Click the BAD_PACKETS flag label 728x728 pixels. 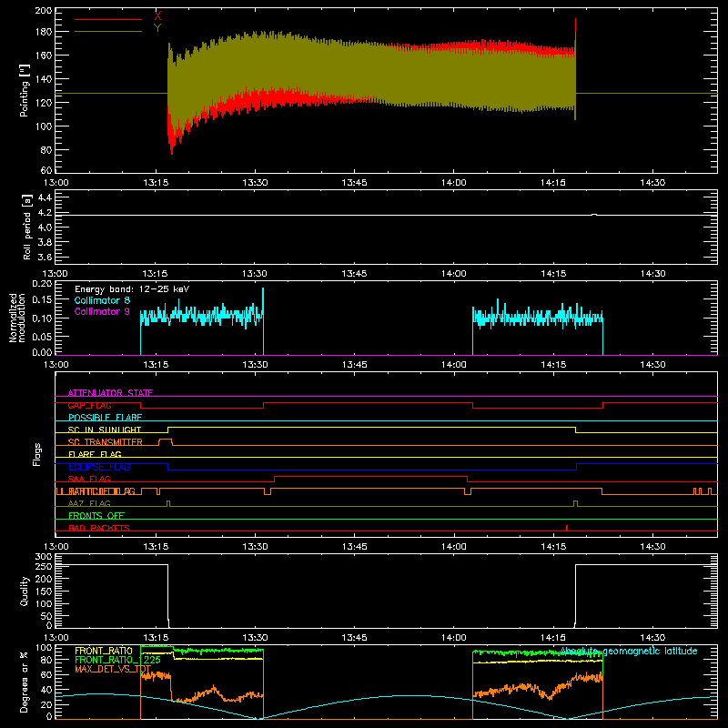99,528
